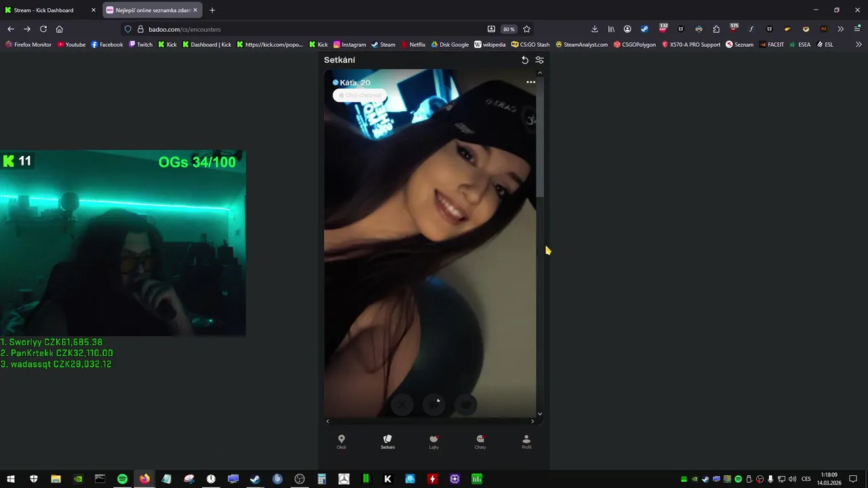This screenshot has height=488, width=868.
Task: Open the Dashboard | Kick bookmark
Action: pyautogui.click(x=207, y=45)
